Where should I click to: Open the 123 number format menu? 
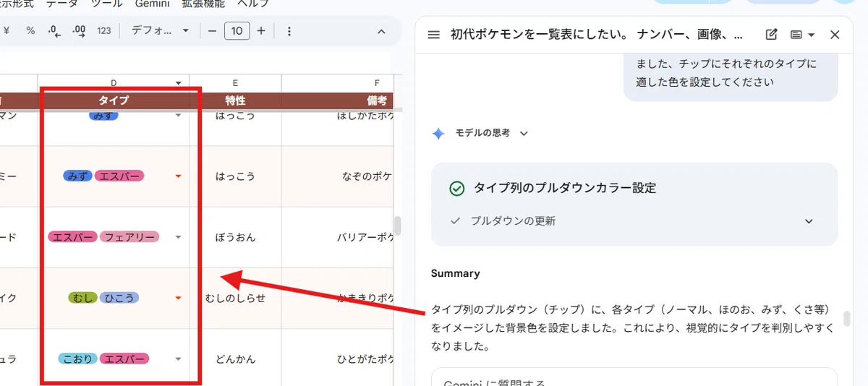click(x=104, y=31)
